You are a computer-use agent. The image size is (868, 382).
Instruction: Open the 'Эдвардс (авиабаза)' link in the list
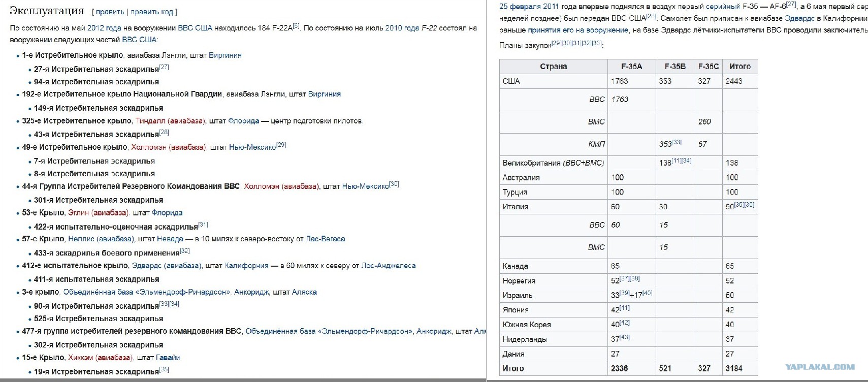click(167, 266)
